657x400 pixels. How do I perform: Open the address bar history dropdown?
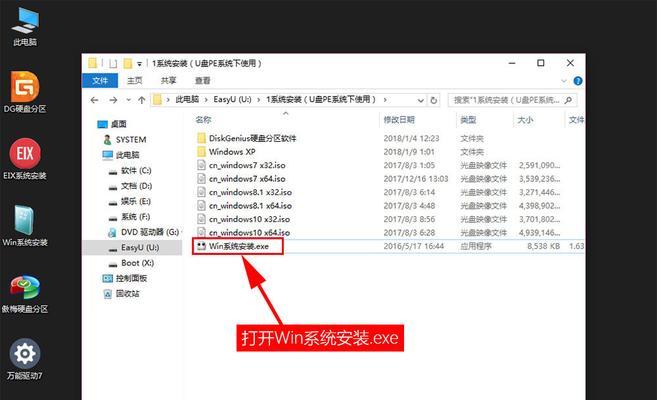click(x=421, y=100)
